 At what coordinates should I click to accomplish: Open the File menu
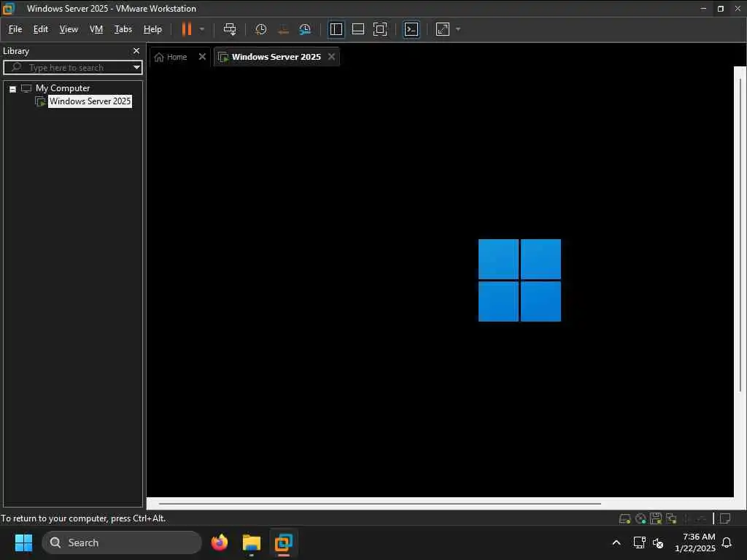pyautogui.click(x=15, y=29)
